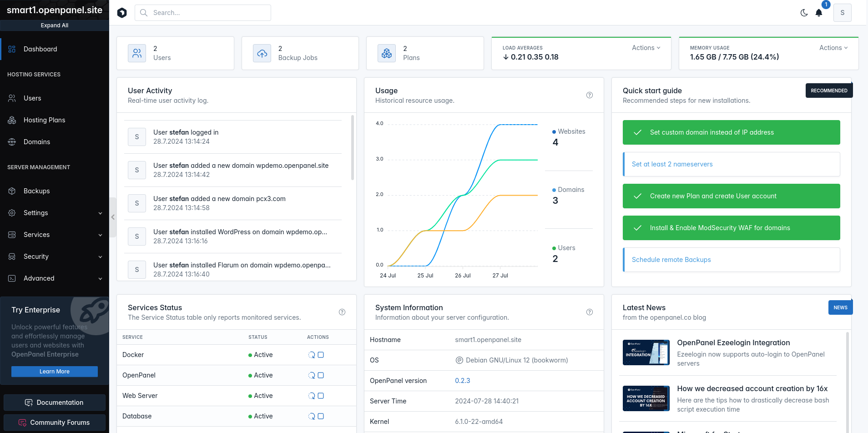Expand the Security sidebar menu
The image size is (868, 433).
point(55,257)
